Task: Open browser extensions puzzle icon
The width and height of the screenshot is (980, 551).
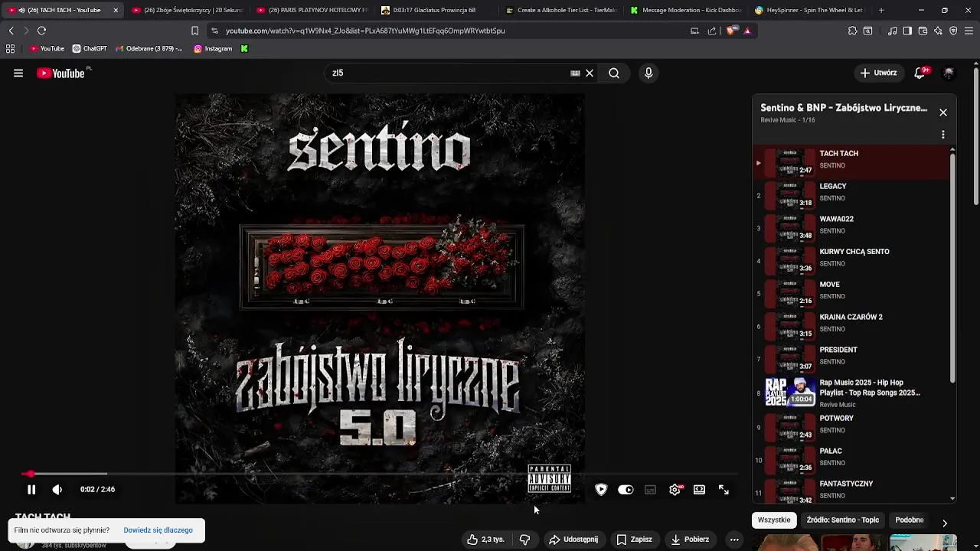Action: pyautogui.click(x=852, y=31)
